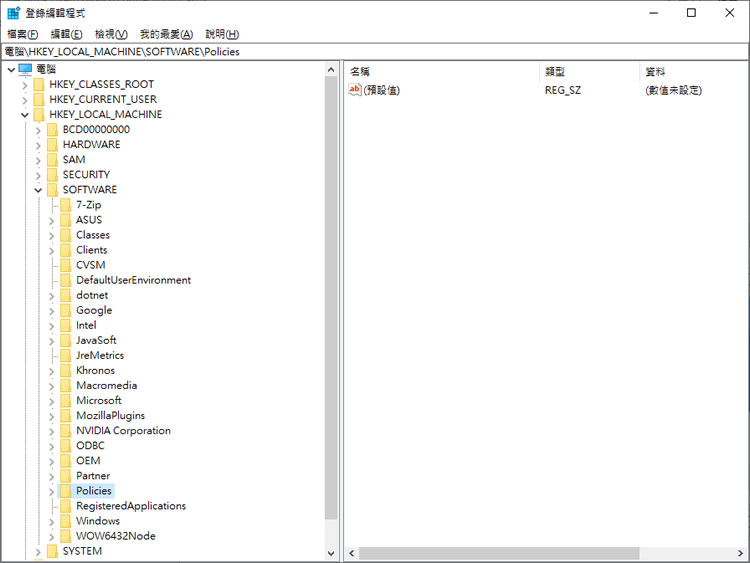Click the 7-Zip folder icon
Viewport: 750px width, 563px height.
click(x=66, y=205)
